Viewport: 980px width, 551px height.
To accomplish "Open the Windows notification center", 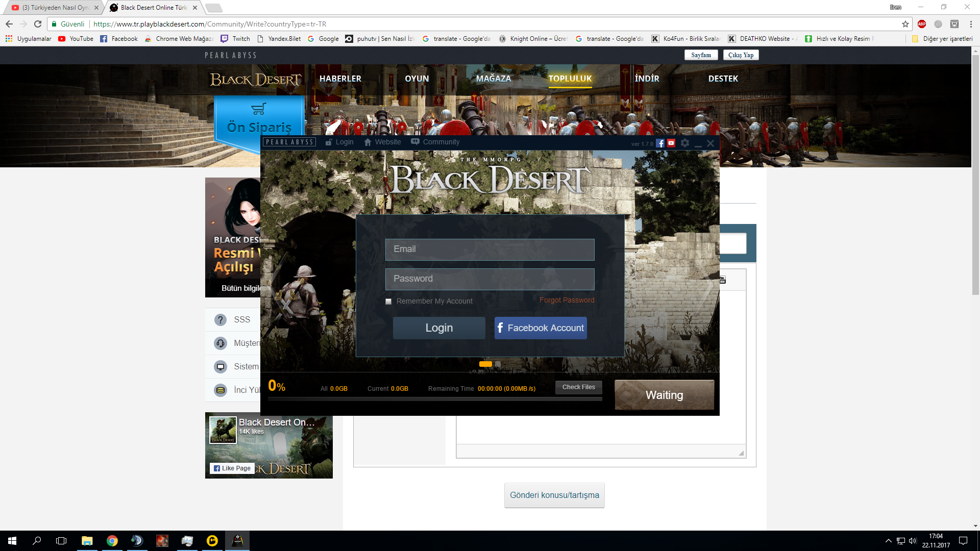I will point(963,541).
